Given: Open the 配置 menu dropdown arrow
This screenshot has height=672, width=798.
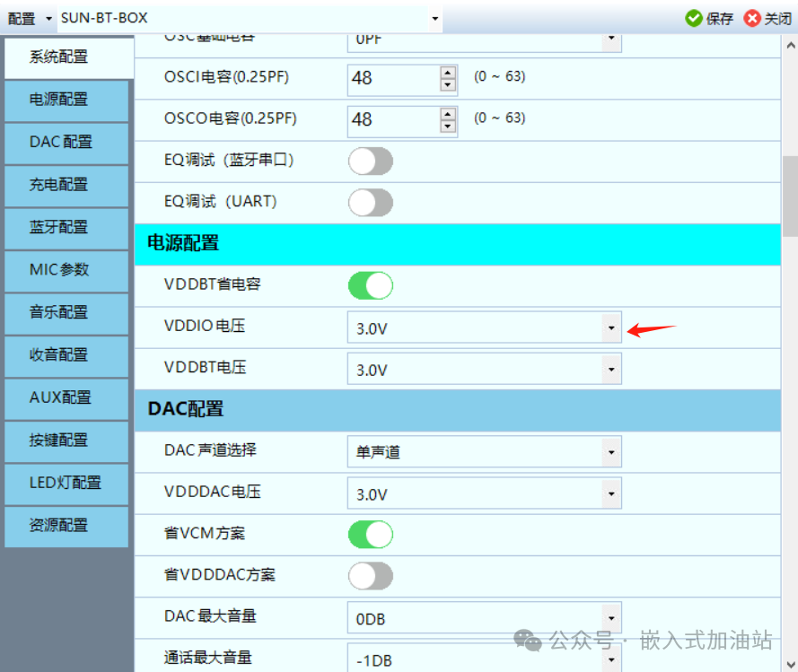Looking at the screenshot, I should (x=48, y=19).
